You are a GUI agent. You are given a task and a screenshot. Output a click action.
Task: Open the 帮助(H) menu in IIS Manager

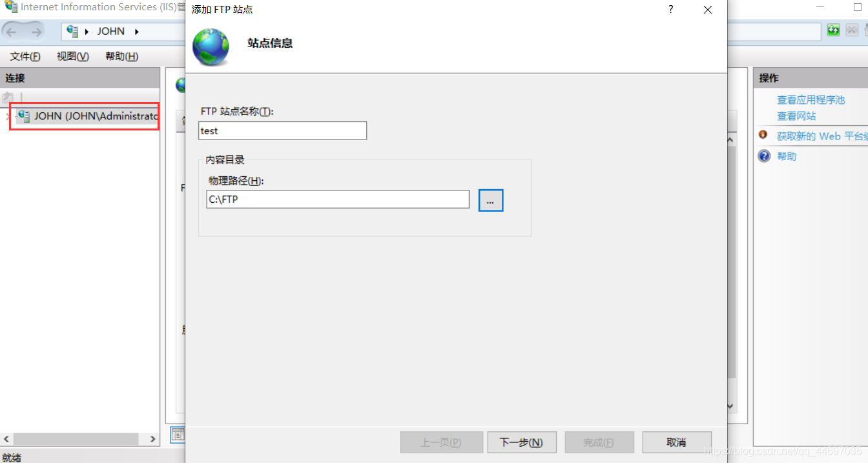click(121, 56)
